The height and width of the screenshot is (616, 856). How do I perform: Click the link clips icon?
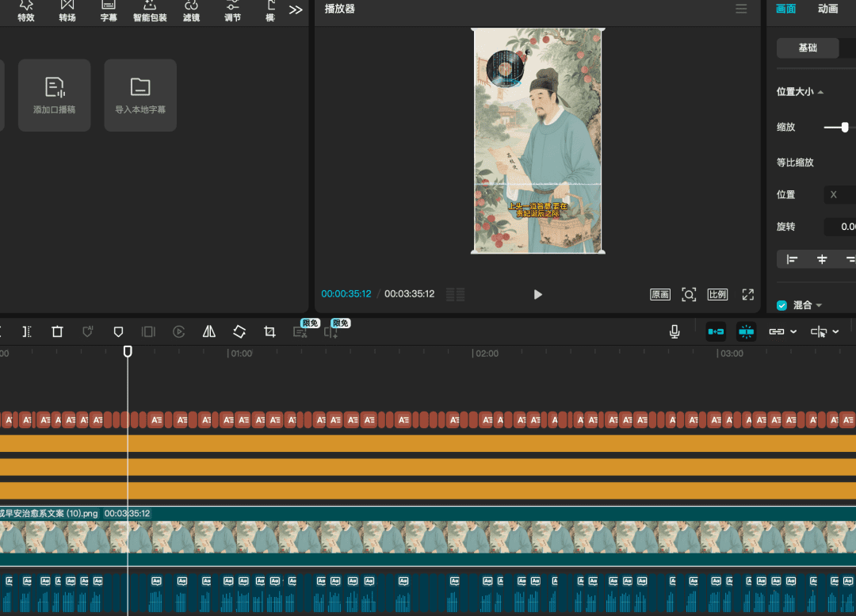tap(776, 331)
